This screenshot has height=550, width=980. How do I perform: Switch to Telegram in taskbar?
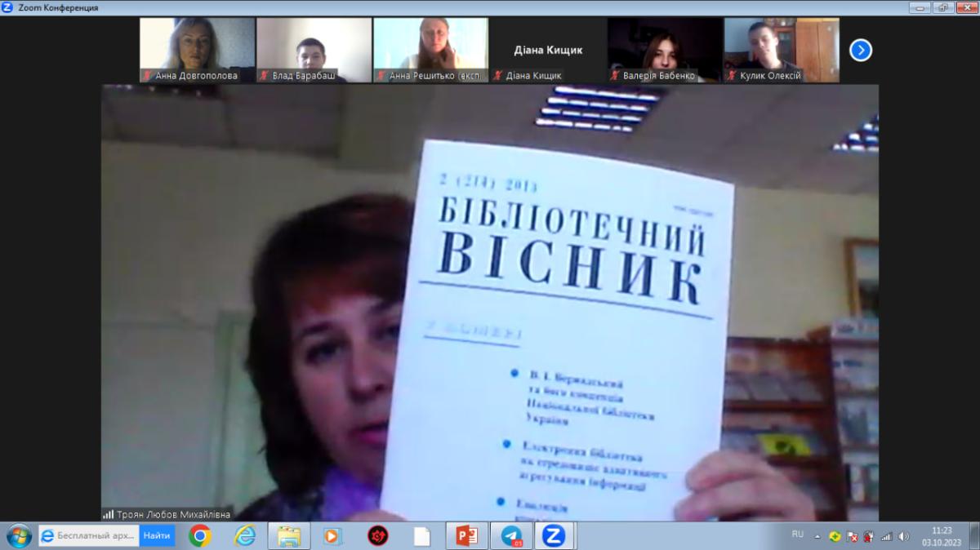(512, 536)
